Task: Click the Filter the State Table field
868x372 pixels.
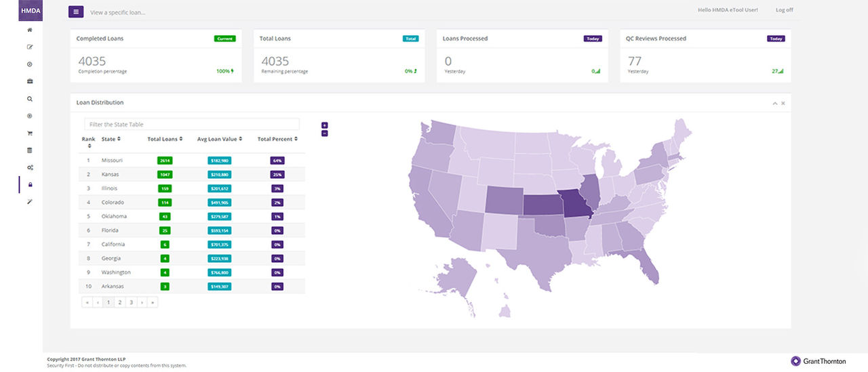Action: 191,125
